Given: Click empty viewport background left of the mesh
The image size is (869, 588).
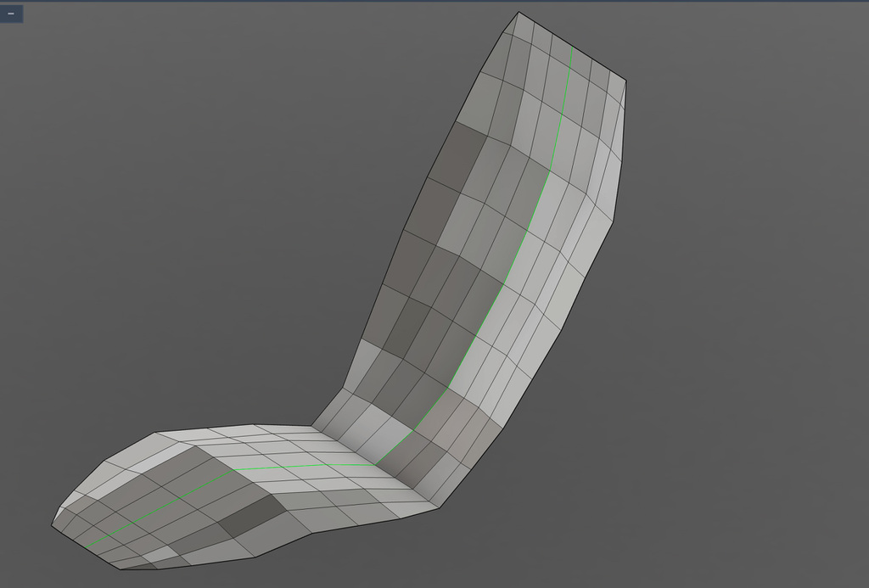Looking at the screenshot, I should 170,255.
